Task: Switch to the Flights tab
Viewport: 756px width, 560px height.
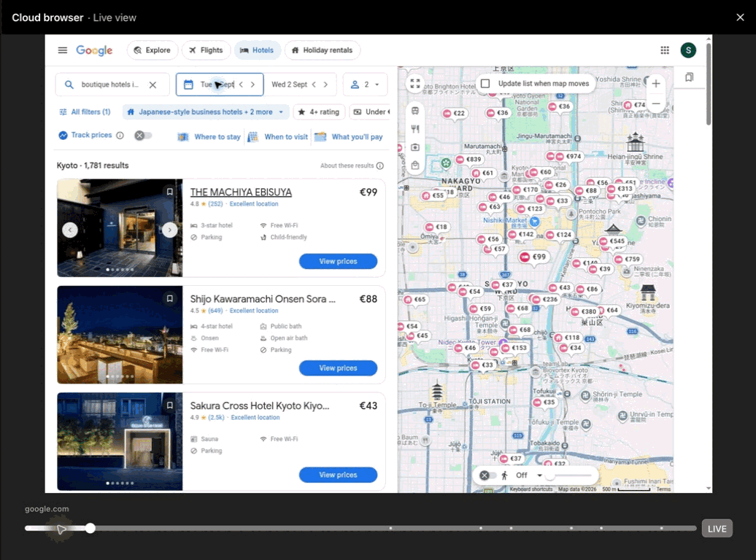Action: point(206,50)
